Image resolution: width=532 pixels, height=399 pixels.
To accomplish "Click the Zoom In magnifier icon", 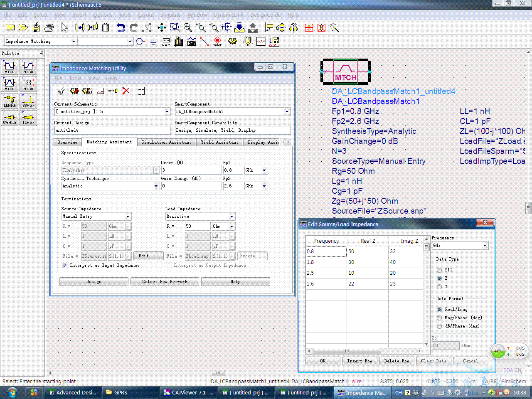I will point(188,27).
